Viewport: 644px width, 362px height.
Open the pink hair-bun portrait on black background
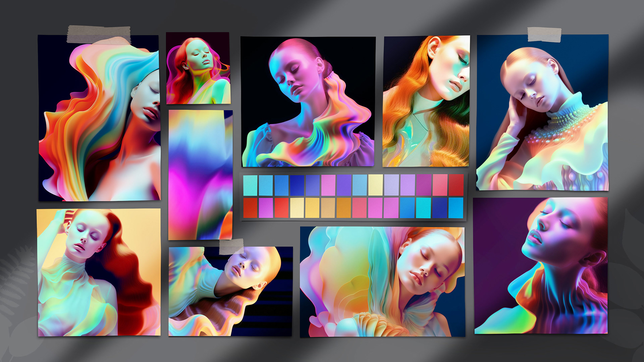point(308,102)
